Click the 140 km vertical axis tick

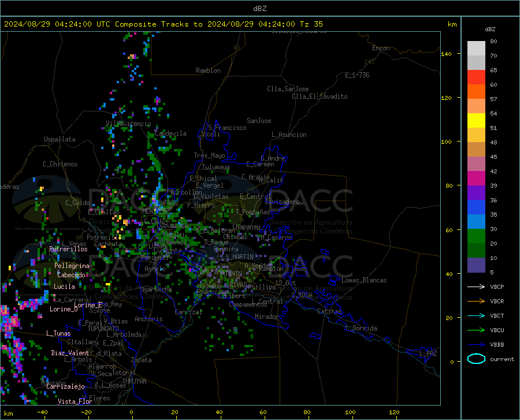pos(446,54)
